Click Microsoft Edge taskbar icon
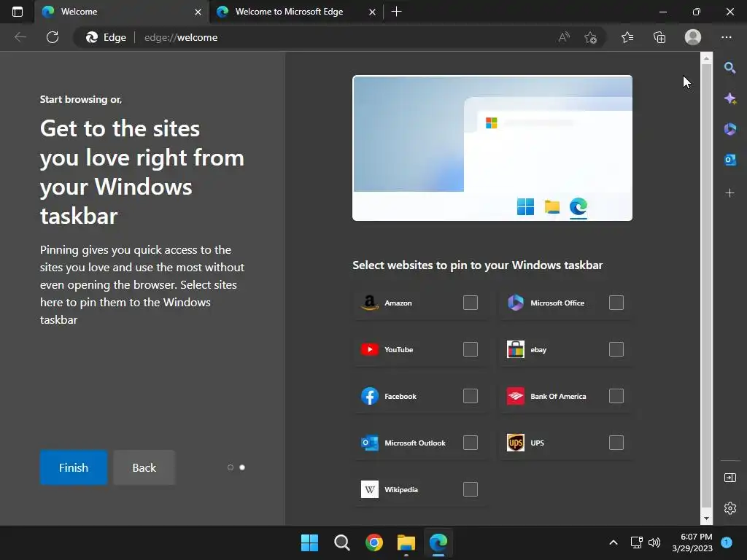Screen dimensions: 747x560 (438, 542)
